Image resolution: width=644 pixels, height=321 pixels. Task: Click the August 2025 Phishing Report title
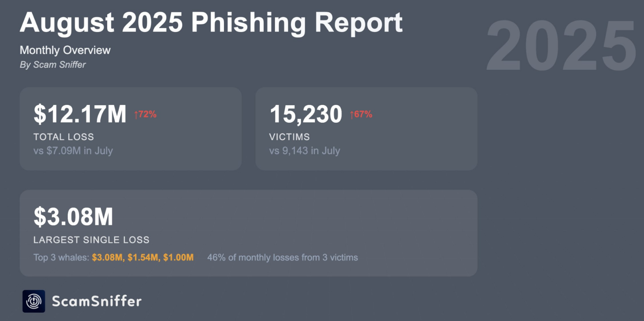tap(211, 22)
